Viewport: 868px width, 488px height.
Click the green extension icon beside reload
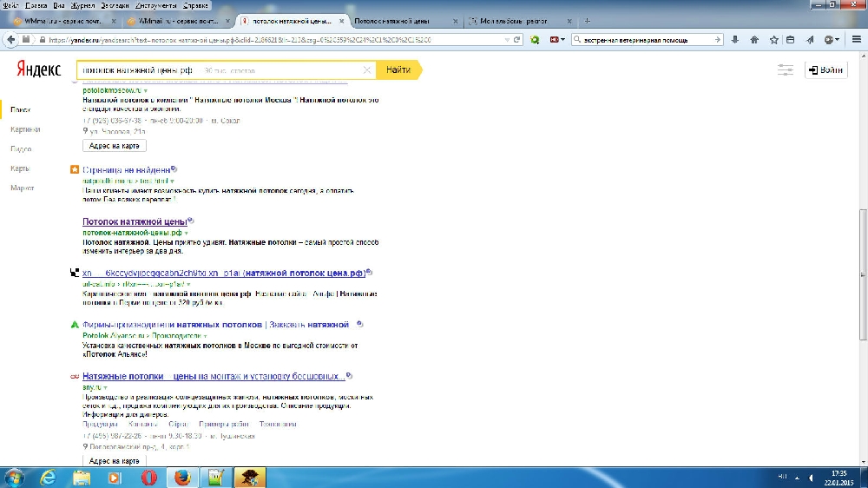(x=535, y=40)
